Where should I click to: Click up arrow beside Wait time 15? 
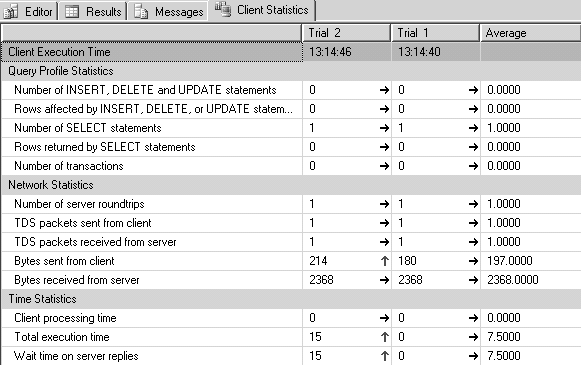click(385, 356)
